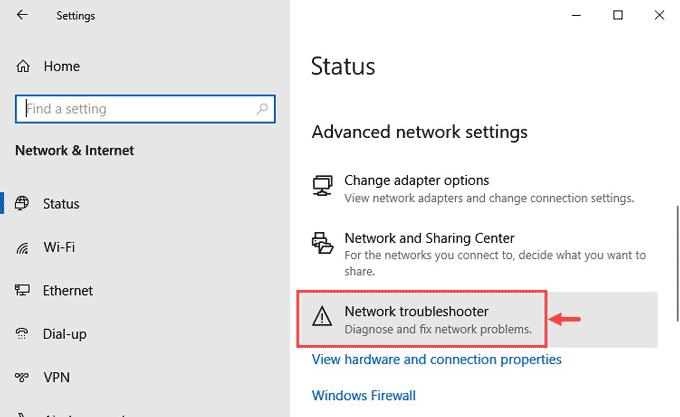Click the search magnifier icon
Image resolution: width=680 pixels, height=417 pixels.
pyautogui.click(x=262, y=109)
